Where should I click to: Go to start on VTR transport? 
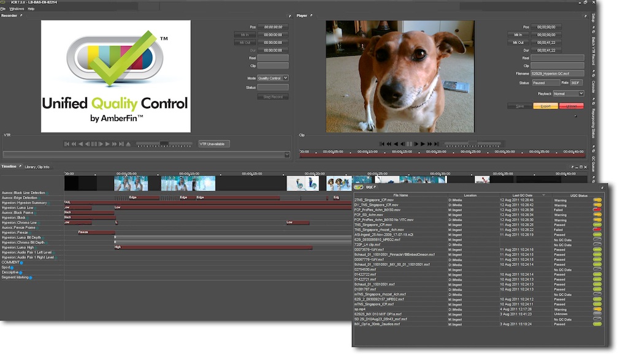(66, 144)
